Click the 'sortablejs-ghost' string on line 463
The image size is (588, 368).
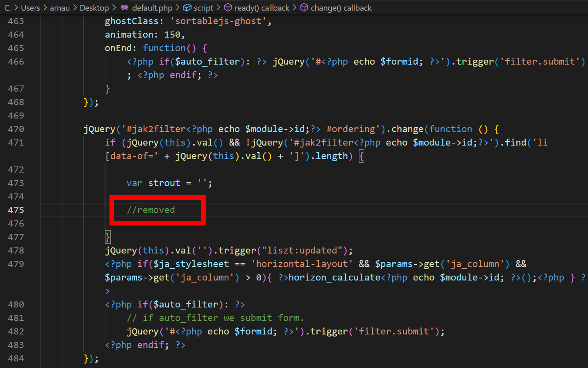[218, 21]
